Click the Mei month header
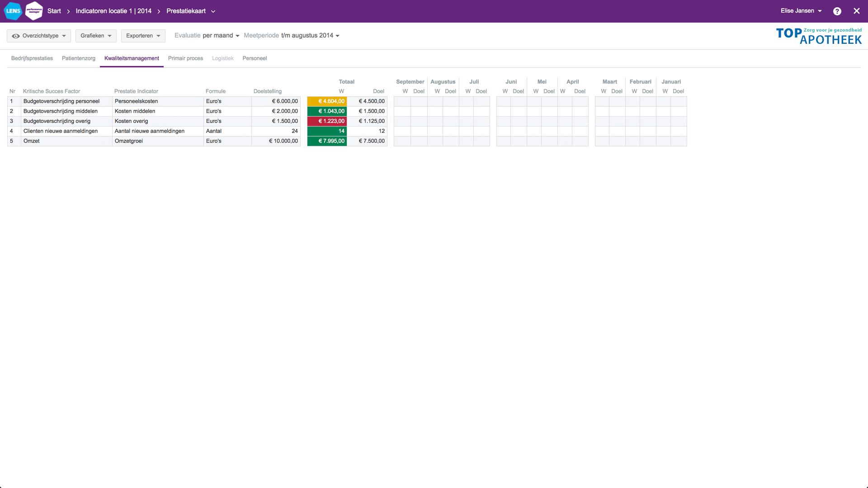 click(x=542, y=82)
